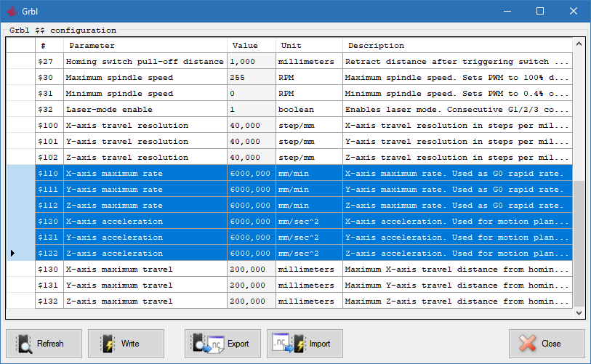Click the 'Minimum spindle speed' parameter text
Viewport: 591px width, 364px height.
119,94
